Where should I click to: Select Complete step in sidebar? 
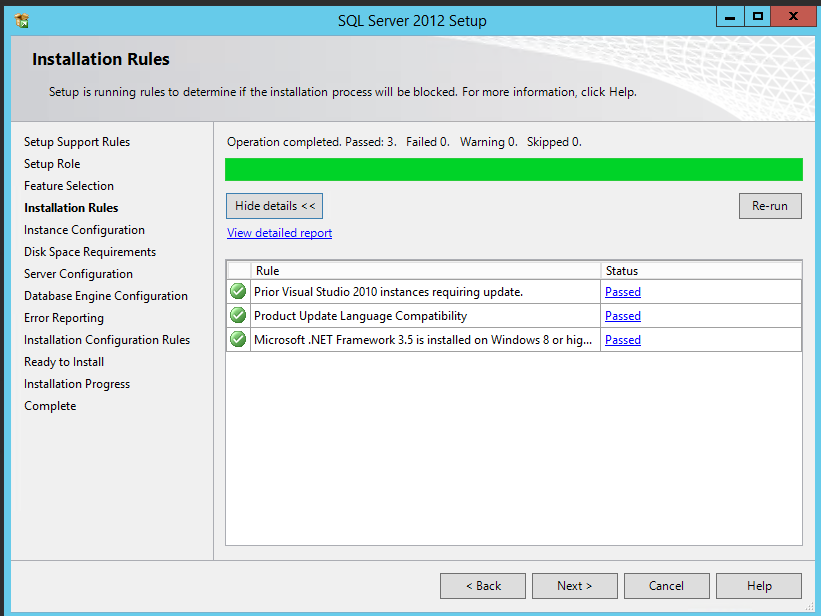point(50,406)
